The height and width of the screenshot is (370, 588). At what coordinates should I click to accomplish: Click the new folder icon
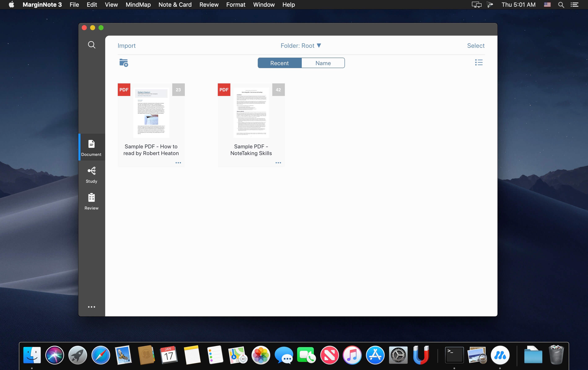click(124, 63)
